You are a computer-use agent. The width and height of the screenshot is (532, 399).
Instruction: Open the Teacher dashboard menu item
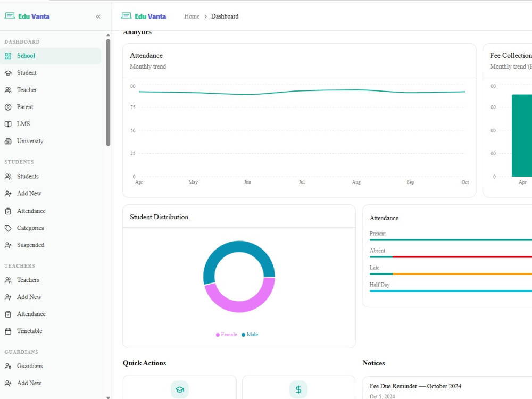pyautogui.click(x=51, y=90)
